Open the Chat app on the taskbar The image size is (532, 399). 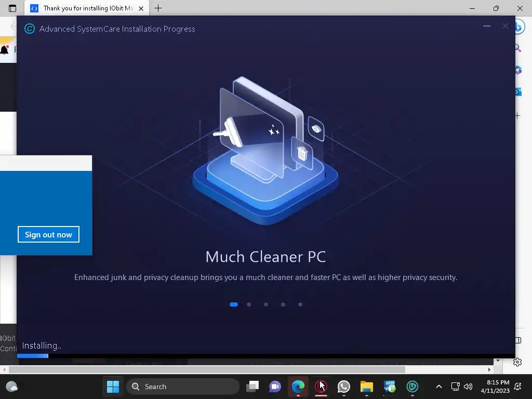[x=275, y=387]
